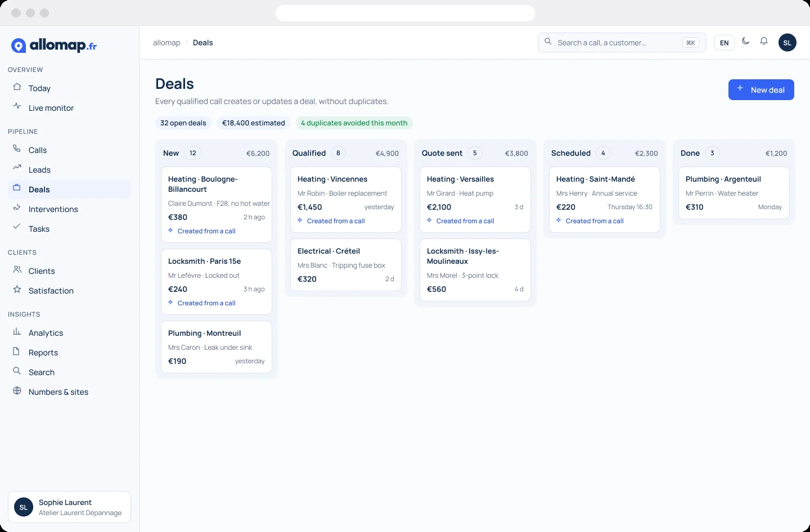Image resolution: width=810 pixels, height=532 pixels.
Task: Click the Live monitor pulse icon
Action: 17,106
